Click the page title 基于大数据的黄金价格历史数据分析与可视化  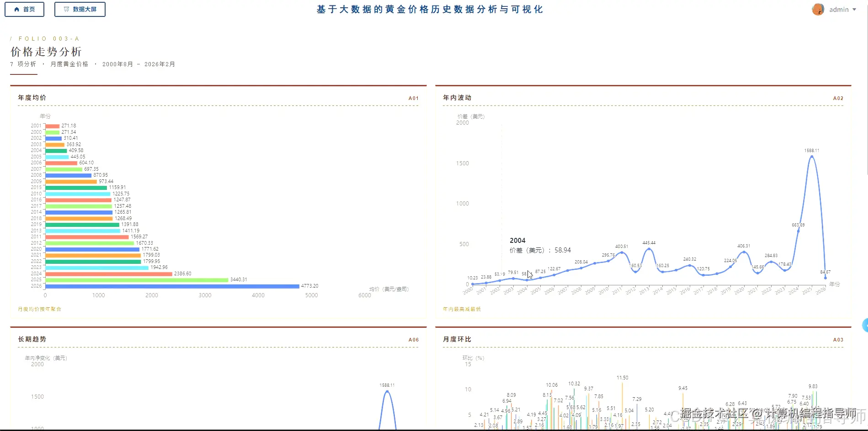click(x=430, y=9)
